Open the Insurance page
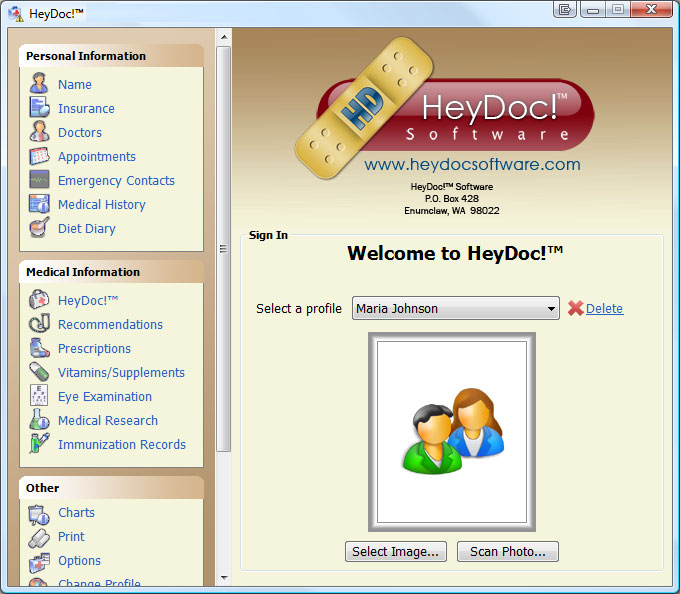This screenshot has height=594, width=680. [86, 108]
